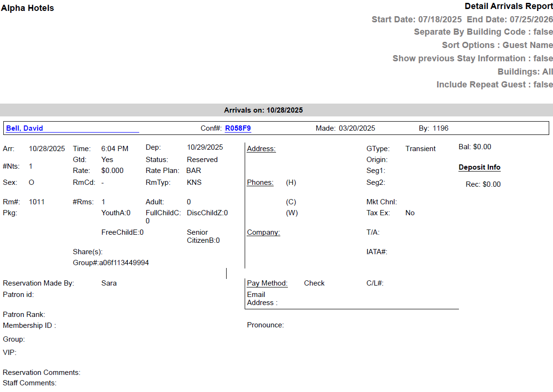Screen dimensions: 553x392
Task: Open the David Bell guest name link
Action: pos(23,128)
